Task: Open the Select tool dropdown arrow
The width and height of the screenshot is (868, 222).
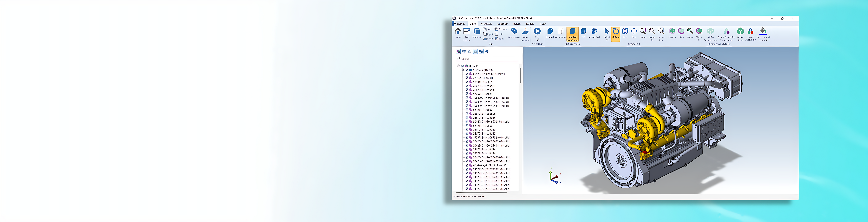Action: click(x=607, y=40)
